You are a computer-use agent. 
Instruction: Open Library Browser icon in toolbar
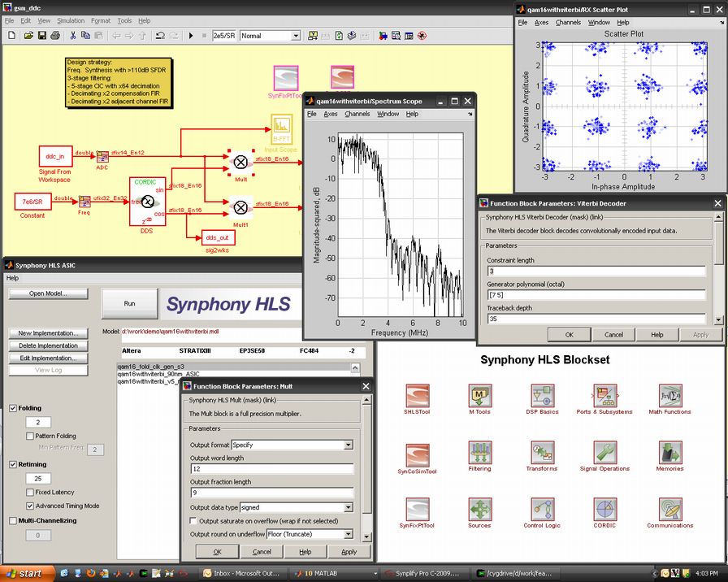pyautogui.click(x=383, y=36)
